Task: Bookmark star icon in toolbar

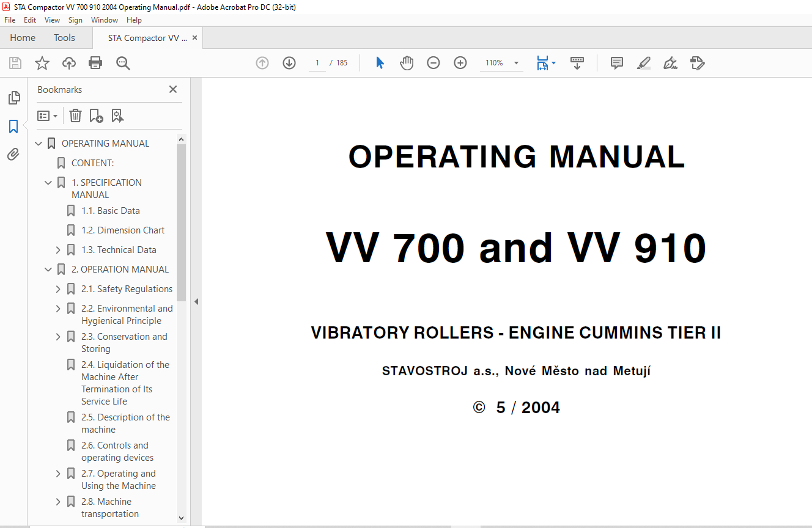Action: 42,63
